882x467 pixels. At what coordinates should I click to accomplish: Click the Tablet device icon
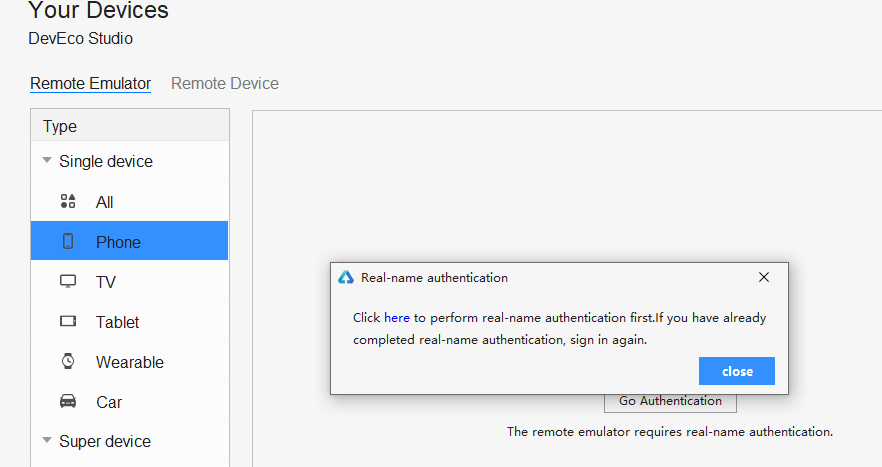(68, 322)
